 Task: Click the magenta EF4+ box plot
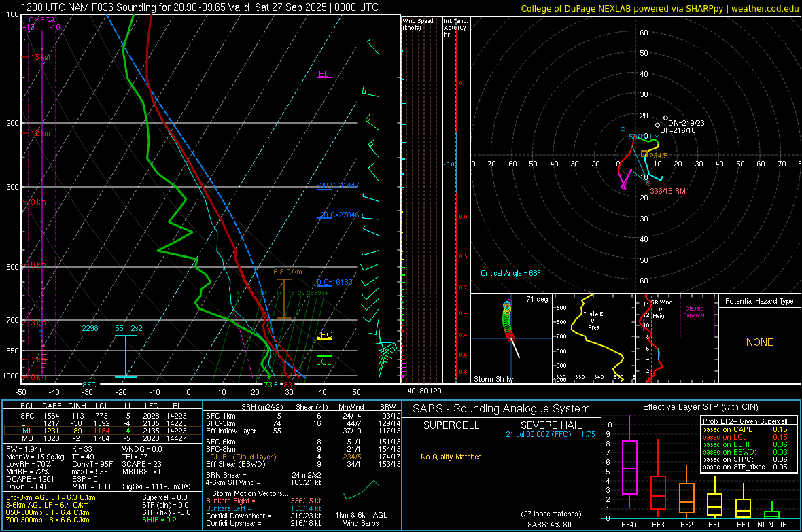tap(629, 461)
